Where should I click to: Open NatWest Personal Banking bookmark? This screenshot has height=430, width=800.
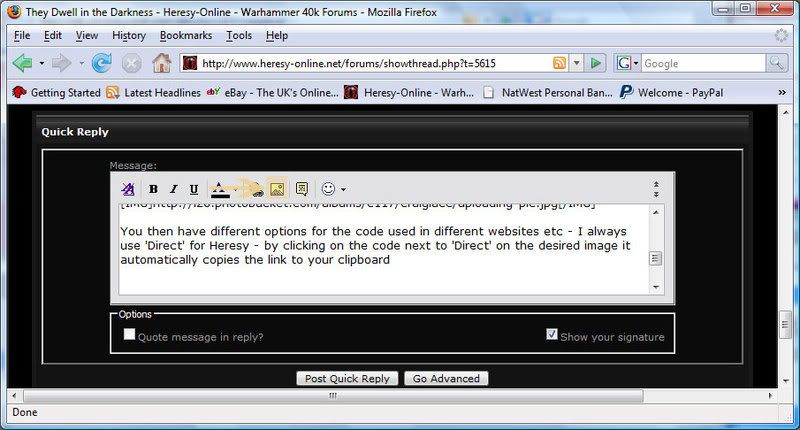coord(547,92)
